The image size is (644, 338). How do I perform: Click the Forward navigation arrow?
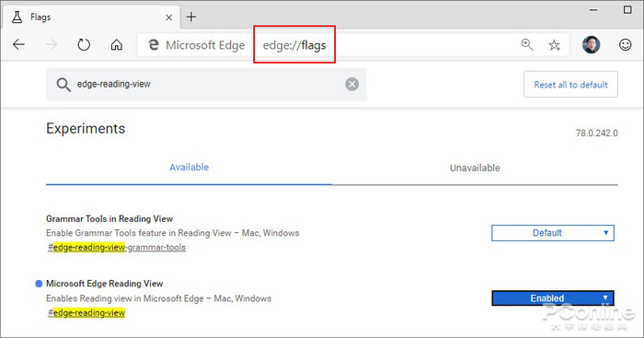pyautogui.click(x=52, y=44)
